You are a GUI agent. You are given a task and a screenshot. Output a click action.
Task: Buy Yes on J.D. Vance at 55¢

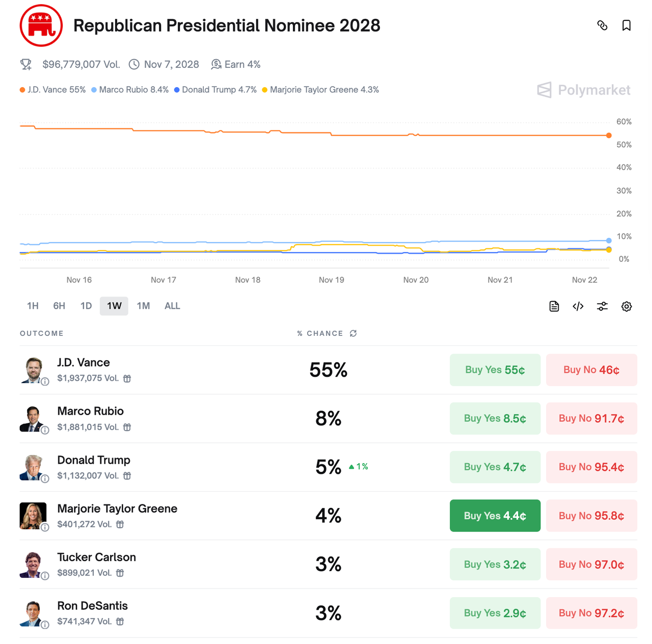[x=495, y=370]
